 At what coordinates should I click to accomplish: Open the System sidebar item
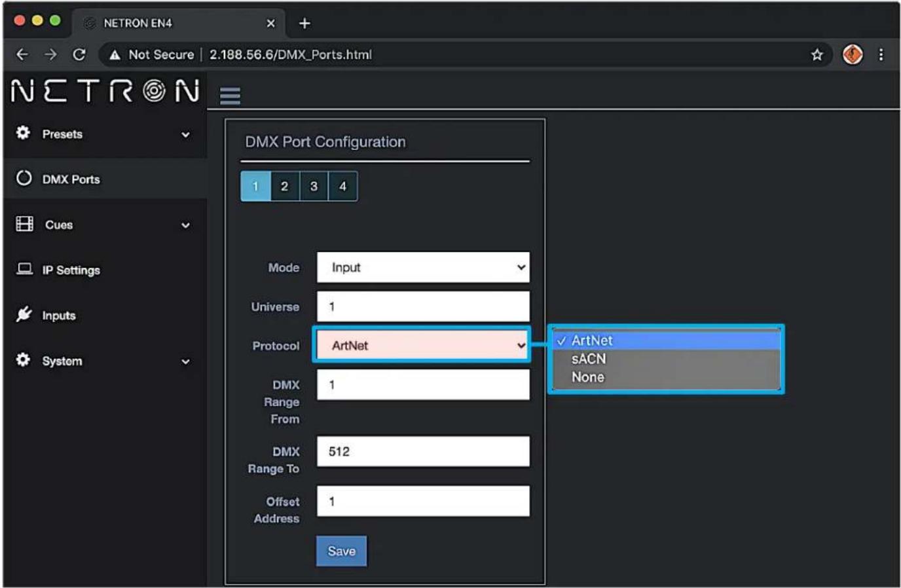105,361
